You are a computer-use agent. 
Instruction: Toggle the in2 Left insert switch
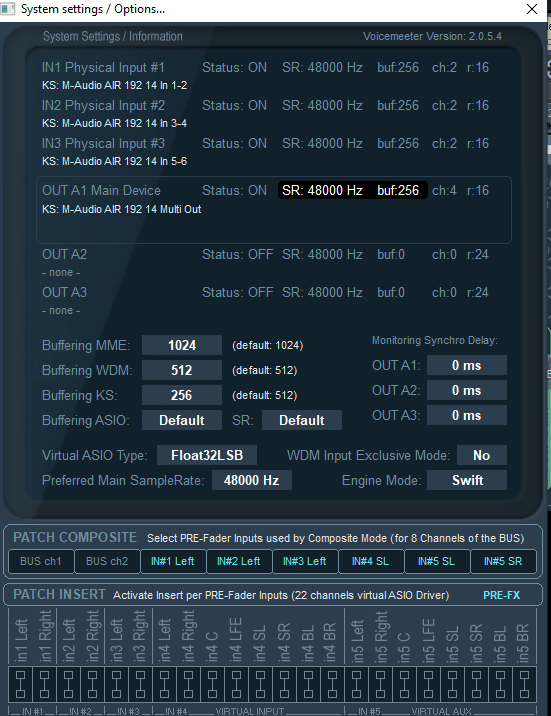pos(68,684)
